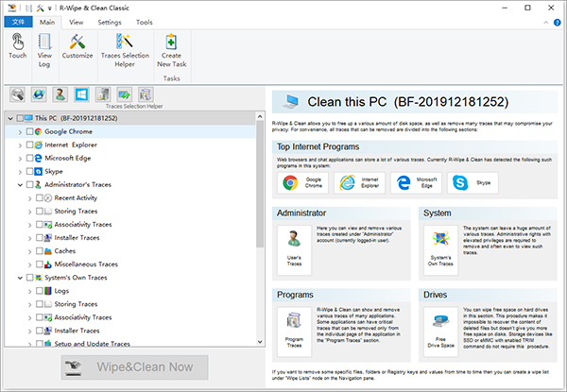
Task: Switch to the Settings ribbon tab
Action: (x=110, y=22)
